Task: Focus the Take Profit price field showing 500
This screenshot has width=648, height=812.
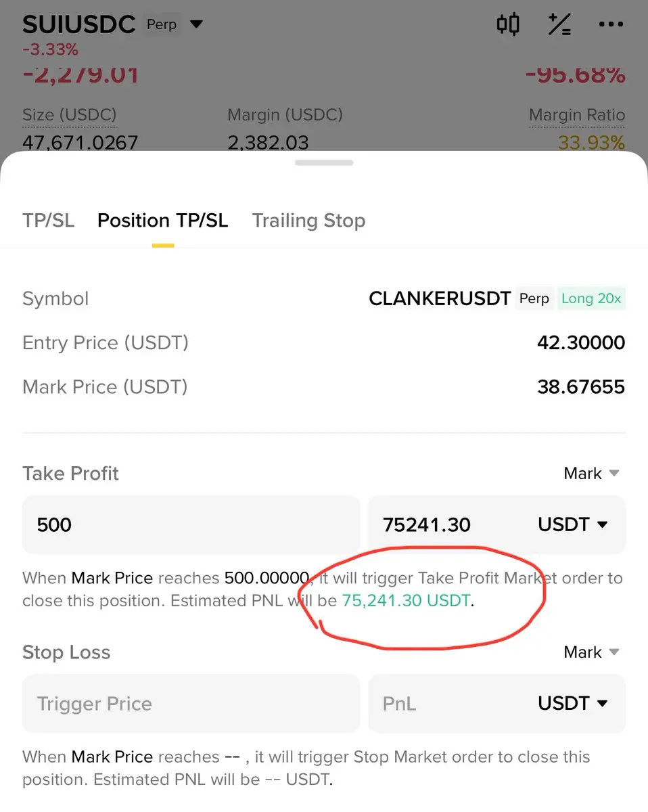Action: [x=191, y=524]
